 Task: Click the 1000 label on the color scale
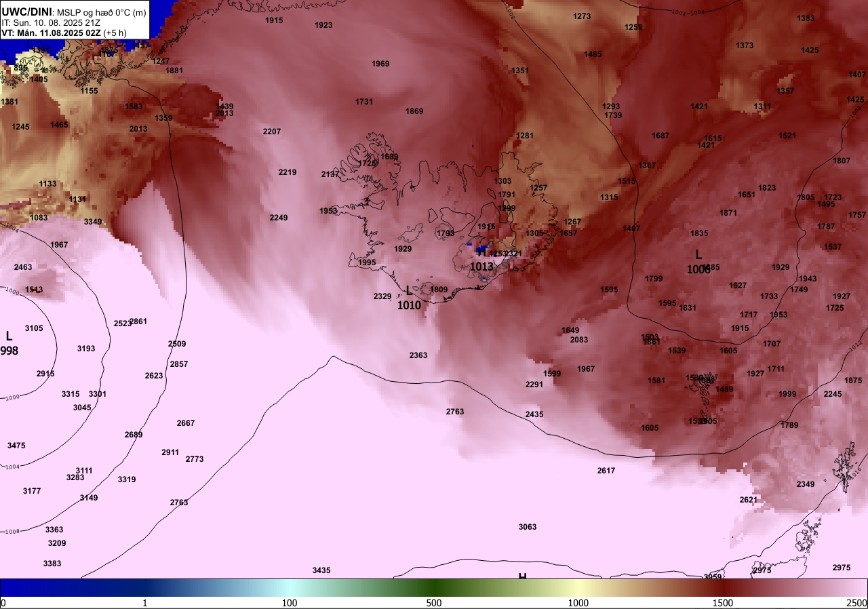[578, 603]
